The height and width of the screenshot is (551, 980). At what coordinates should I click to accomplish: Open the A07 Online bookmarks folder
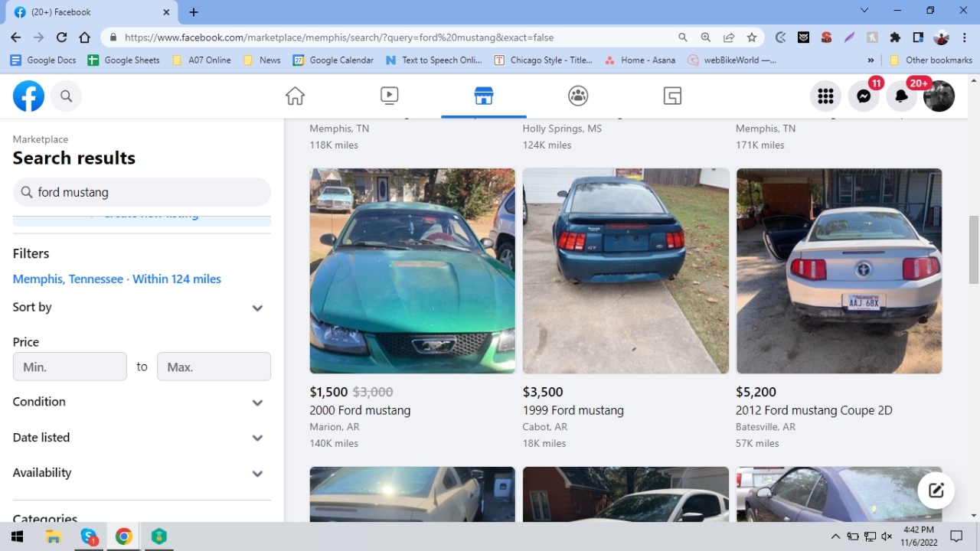point(202,60)
